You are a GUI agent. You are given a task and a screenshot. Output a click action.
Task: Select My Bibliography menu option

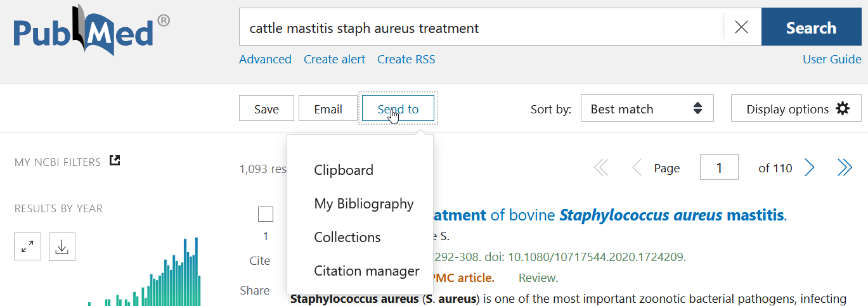pyautogui.click(x=364, y=203)
